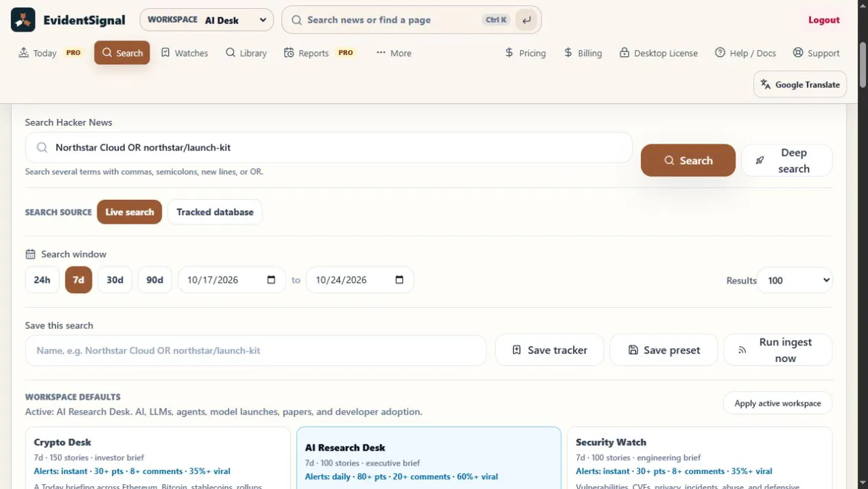Click the dollar icon beside Pricing
The height and width of the screenshot is (489, 868).
tap(509, 53)
